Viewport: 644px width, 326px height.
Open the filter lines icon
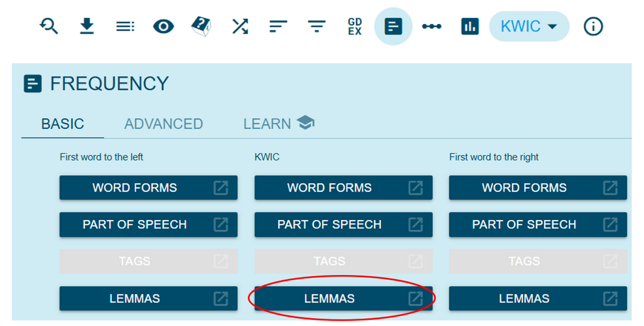pos(316,26)
